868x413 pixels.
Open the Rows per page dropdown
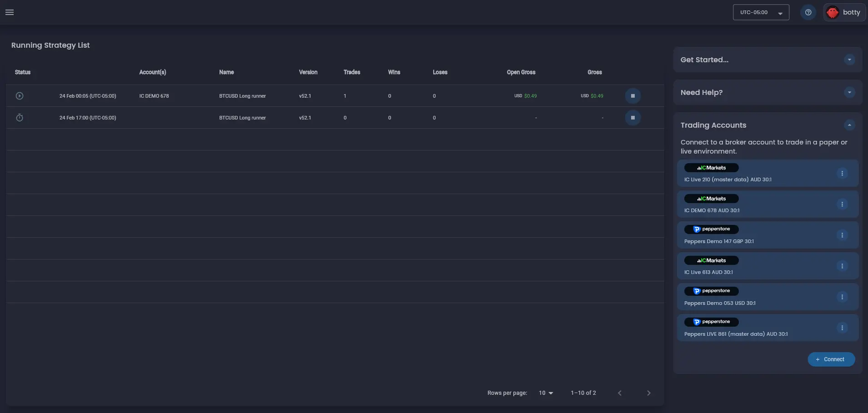tap(545, 393)
